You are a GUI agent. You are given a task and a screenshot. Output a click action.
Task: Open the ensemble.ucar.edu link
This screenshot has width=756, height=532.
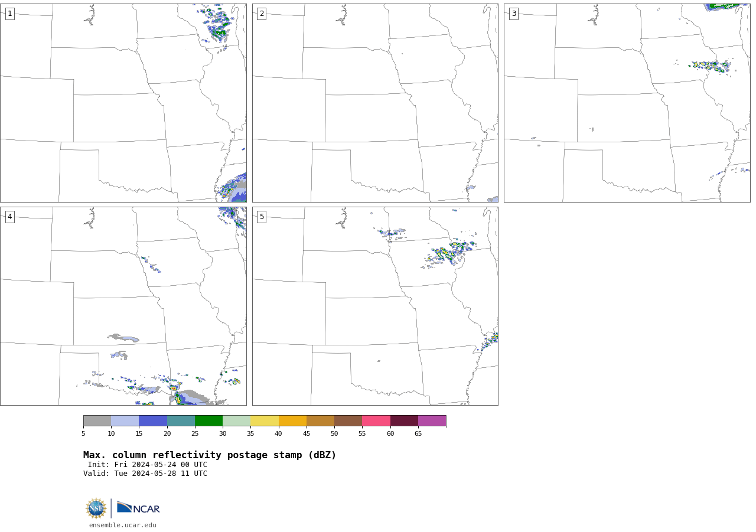point(123,526)
